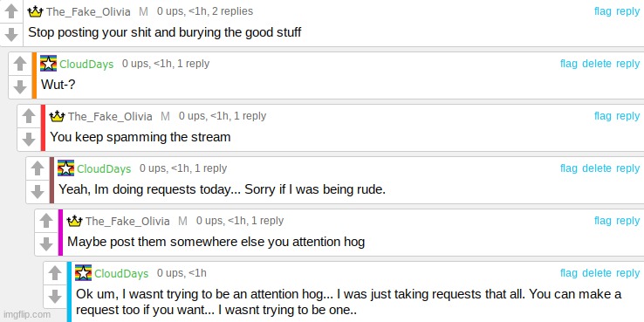This screenshot has height=322, width=644.
Task: Reply to the last CloudDays comment
Action: [x=627, y=273]
